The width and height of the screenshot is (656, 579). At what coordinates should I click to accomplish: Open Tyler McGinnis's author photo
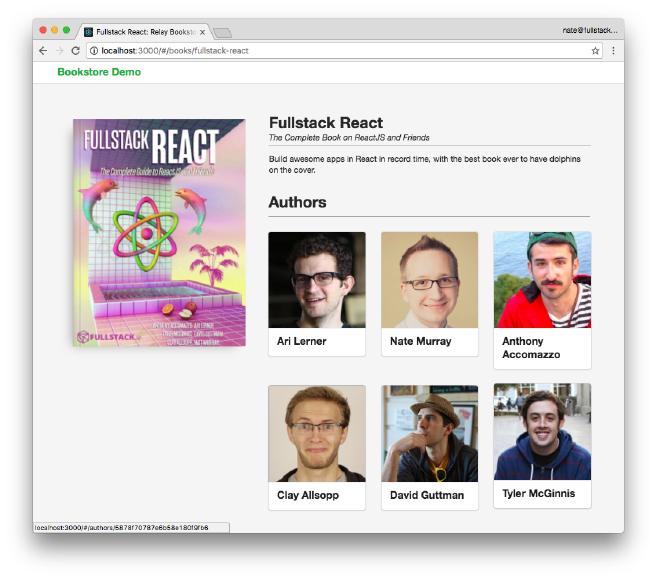(x=542, y=432)
